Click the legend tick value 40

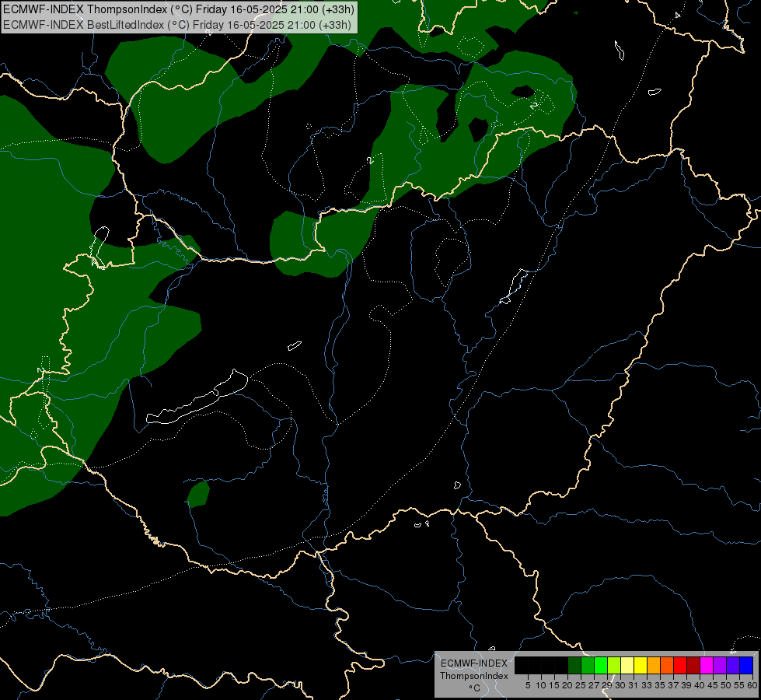coord(700,685)
